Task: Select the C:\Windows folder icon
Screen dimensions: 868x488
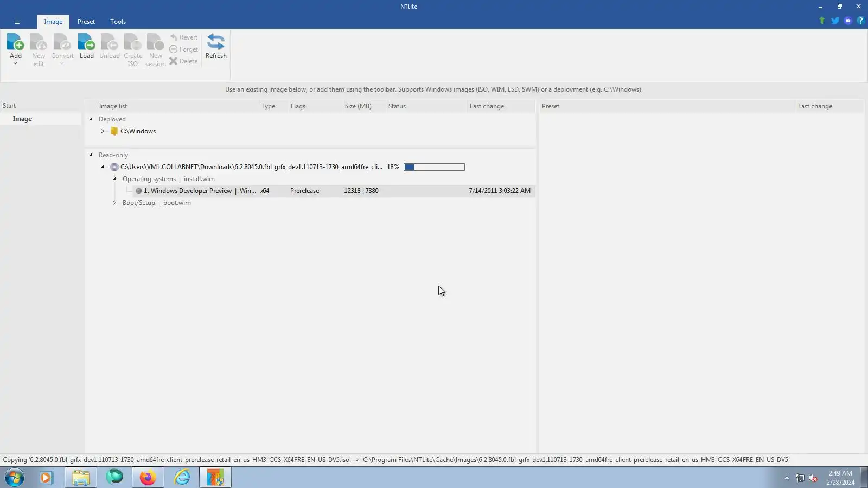Action: click(x=114, y=131)
